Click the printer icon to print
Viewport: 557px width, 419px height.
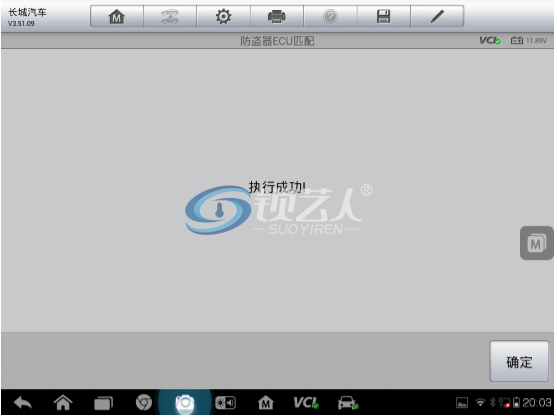277,16
